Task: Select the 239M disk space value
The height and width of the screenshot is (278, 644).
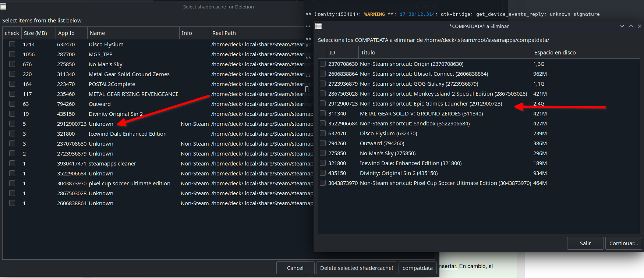Action: (540, 133)
